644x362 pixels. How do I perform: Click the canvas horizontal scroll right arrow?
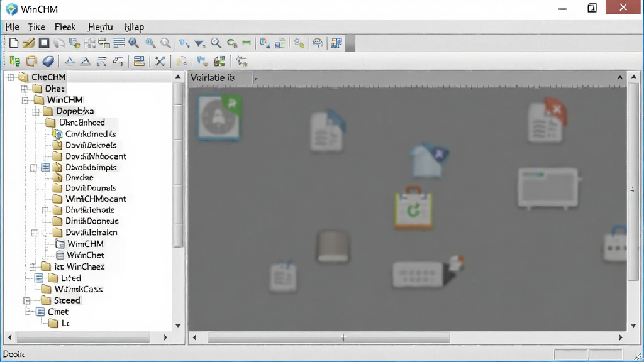(621, 337)
